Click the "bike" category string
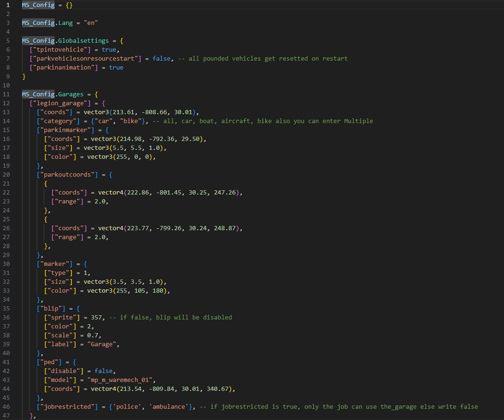Viewport: 504px width, 420px height. click(x=131, y=121)
